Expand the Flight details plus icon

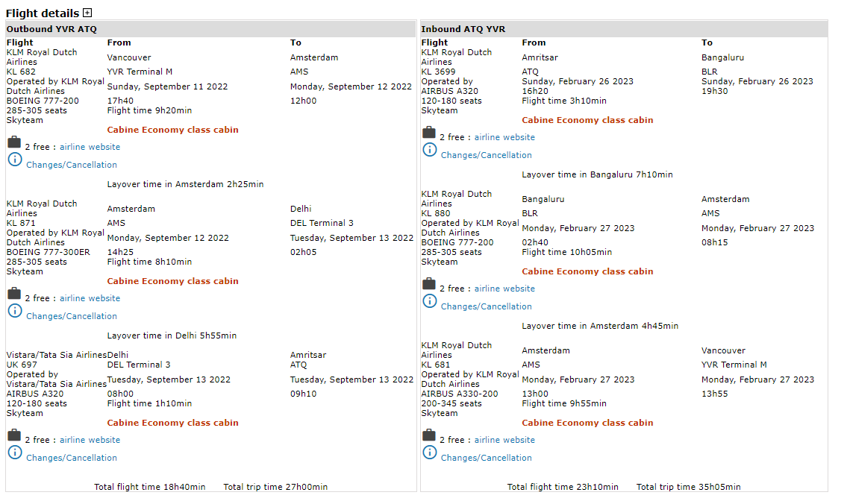point(87,13)
